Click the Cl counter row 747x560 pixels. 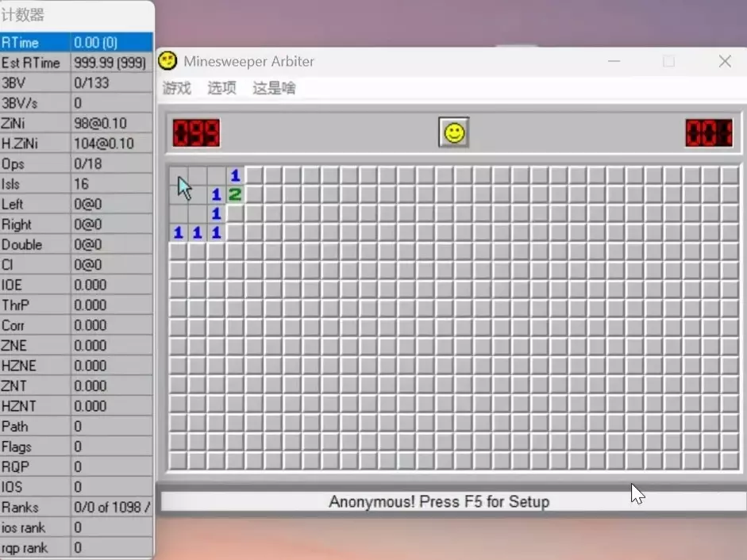(76, 265)
